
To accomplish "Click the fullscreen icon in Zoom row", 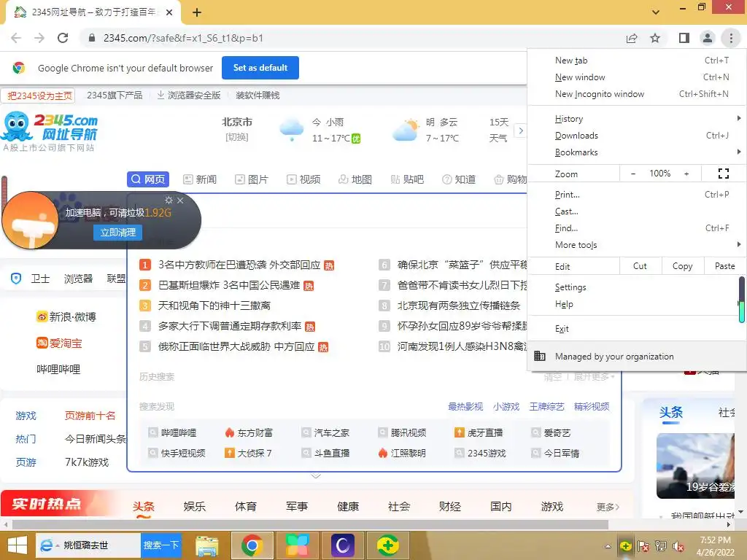I will coord(723,174).
